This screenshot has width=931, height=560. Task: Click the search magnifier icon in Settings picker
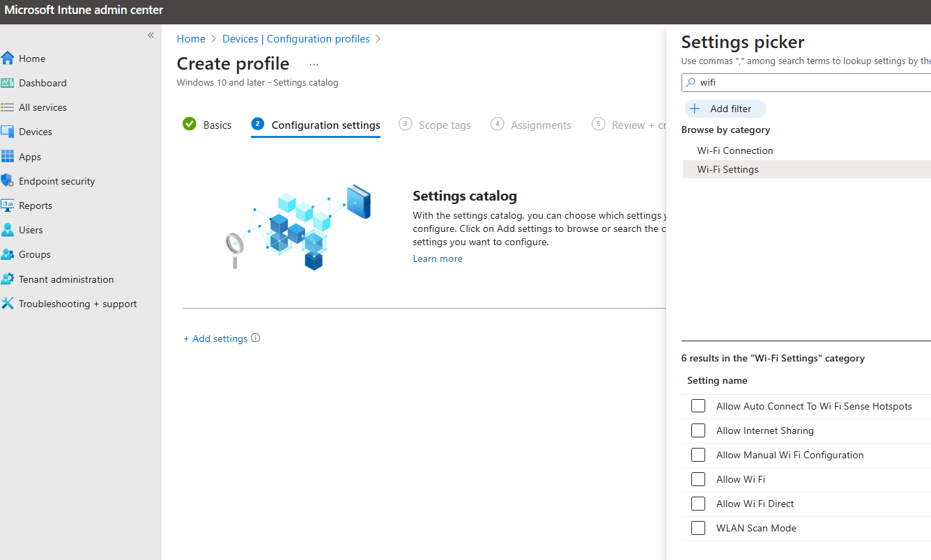tap(691, 82)
